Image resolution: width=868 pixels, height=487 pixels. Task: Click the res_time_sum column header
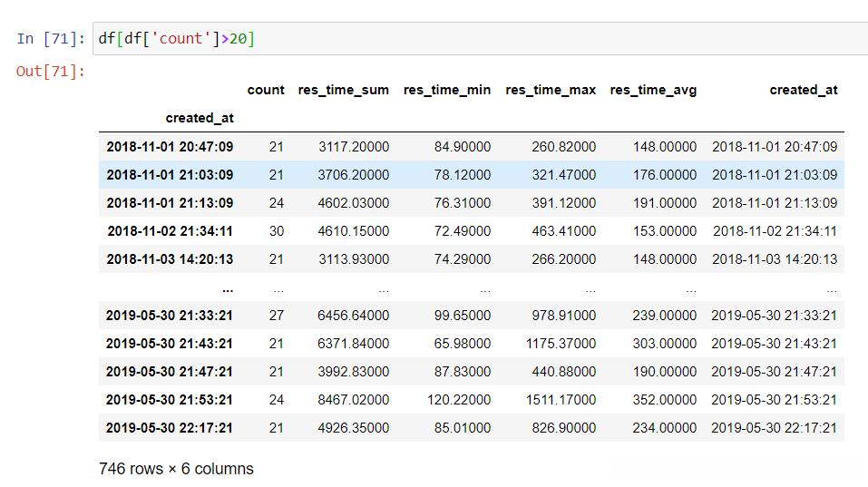[x=343, y=90]
